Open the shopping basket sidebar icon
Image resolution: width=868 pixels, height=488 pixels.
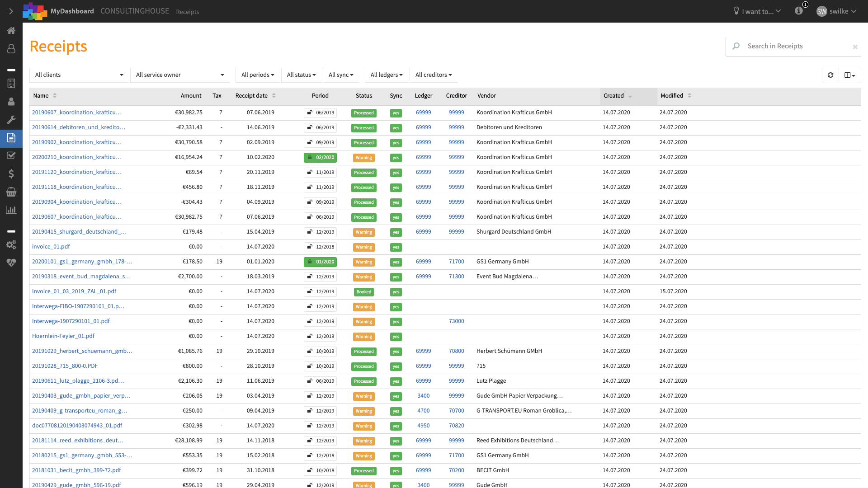[x=11, y=192]
